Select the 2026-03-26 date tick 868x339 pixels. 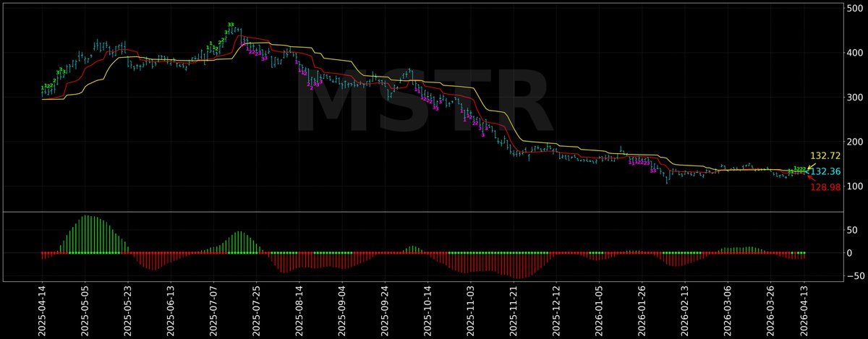[x=771, y=309]
